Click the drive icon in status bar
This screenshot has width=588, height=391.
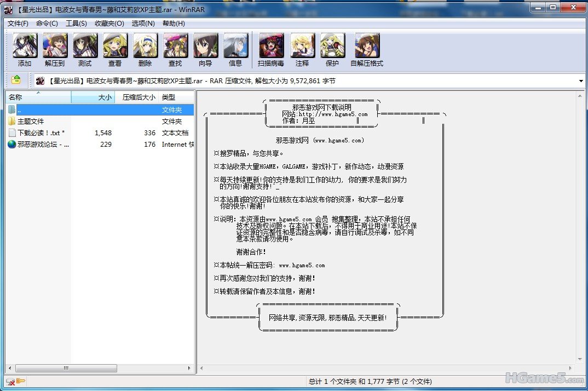point(10,382)
